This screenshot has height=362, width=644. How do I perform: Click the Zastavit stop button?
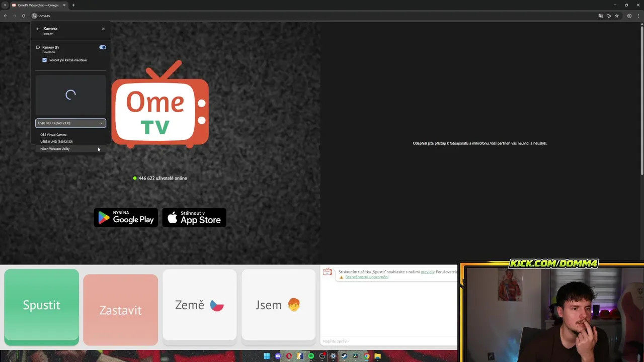point(121,310)
